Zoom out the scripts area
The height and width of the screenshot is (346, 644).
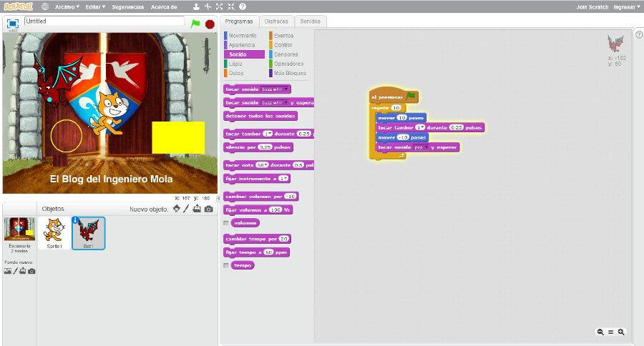tap(600, 332)
